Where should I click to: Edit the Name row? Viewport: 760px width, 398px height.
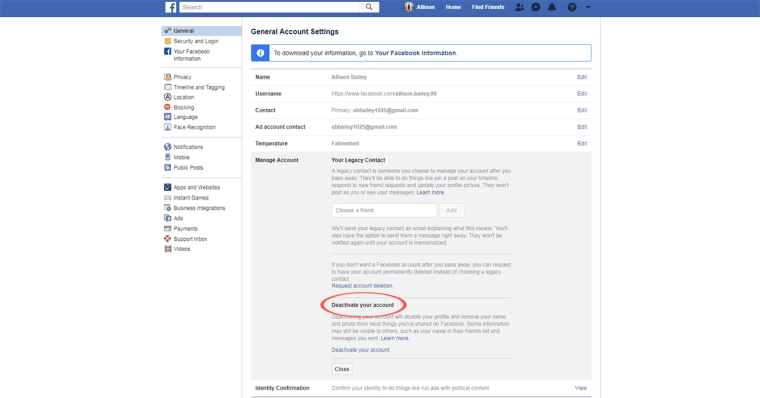[582, 77]
